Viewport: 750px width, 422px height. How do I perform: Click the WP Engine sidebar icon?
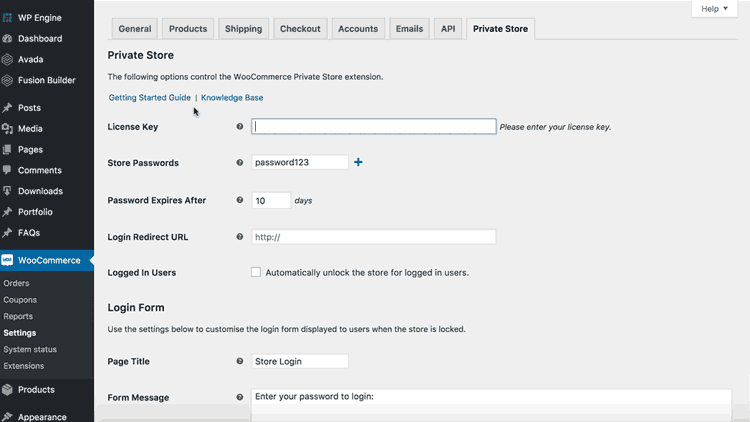point(7,18)
